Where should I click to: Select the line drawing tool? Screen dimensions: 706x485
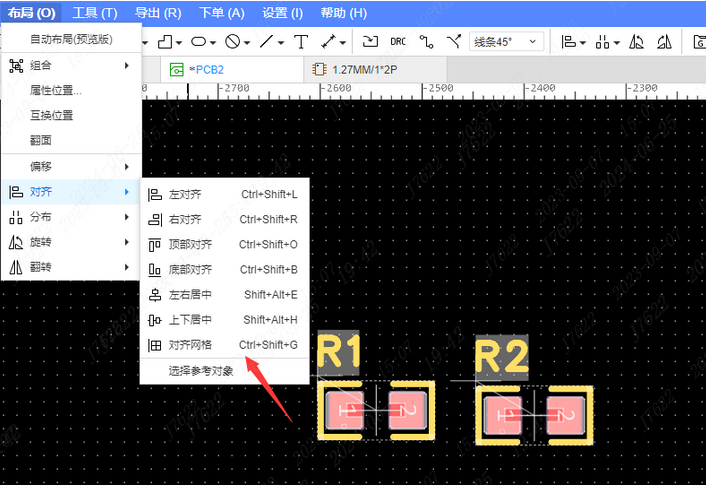(266, 42)
